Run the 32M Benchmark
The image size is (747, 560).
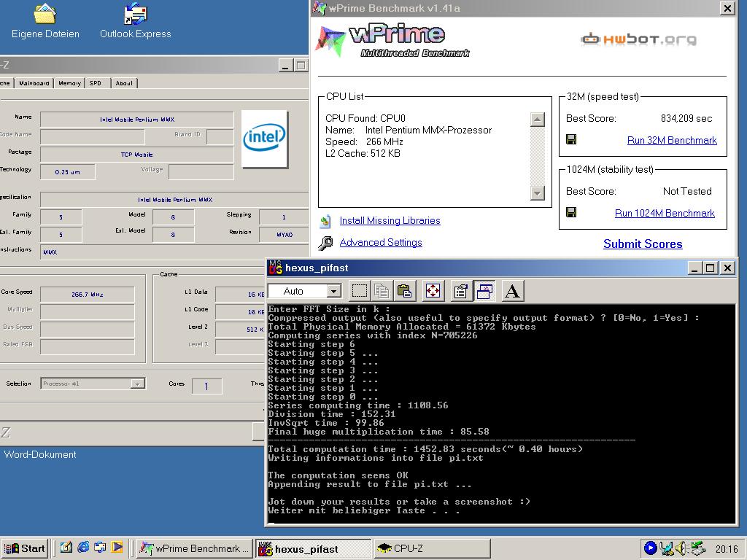click(672, 140)
